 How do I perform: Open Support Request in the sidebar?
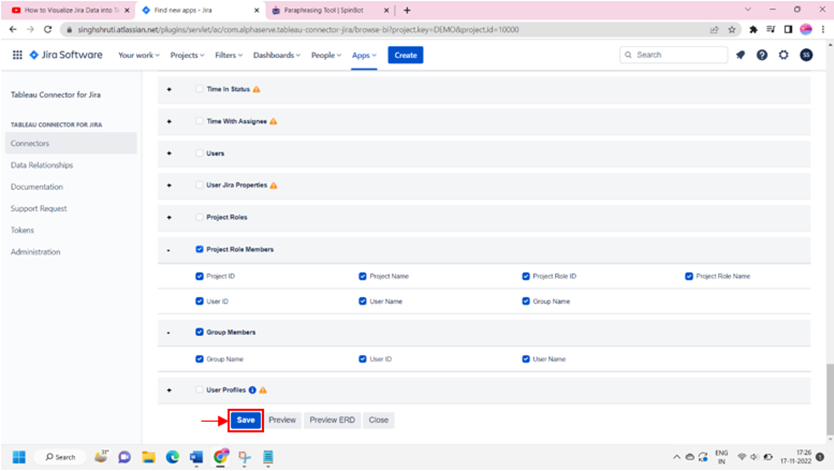point(39,209)
